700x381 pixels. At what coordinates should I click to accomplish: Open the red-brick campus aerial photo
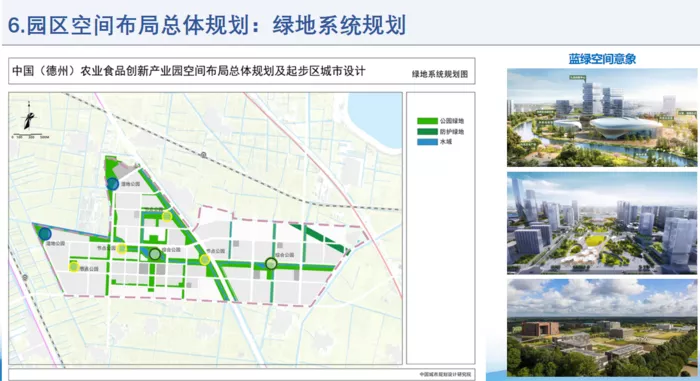(x=602, y=327)
